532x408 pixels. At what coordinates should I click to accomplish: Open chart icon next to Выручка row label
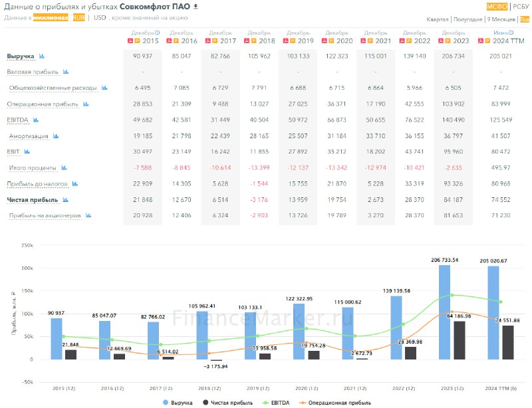tap(42, 56)
